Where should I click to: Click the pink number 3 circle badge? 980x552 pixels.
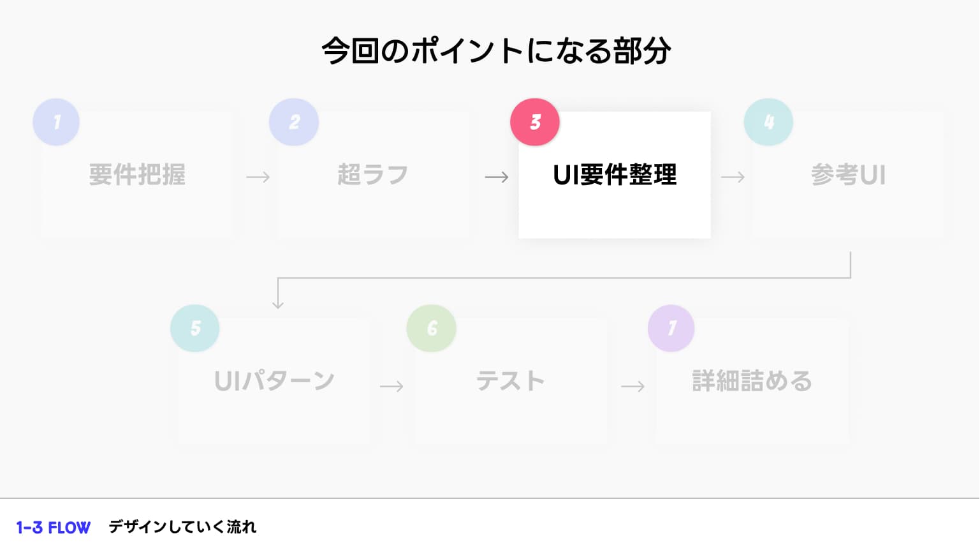point(534,122)
